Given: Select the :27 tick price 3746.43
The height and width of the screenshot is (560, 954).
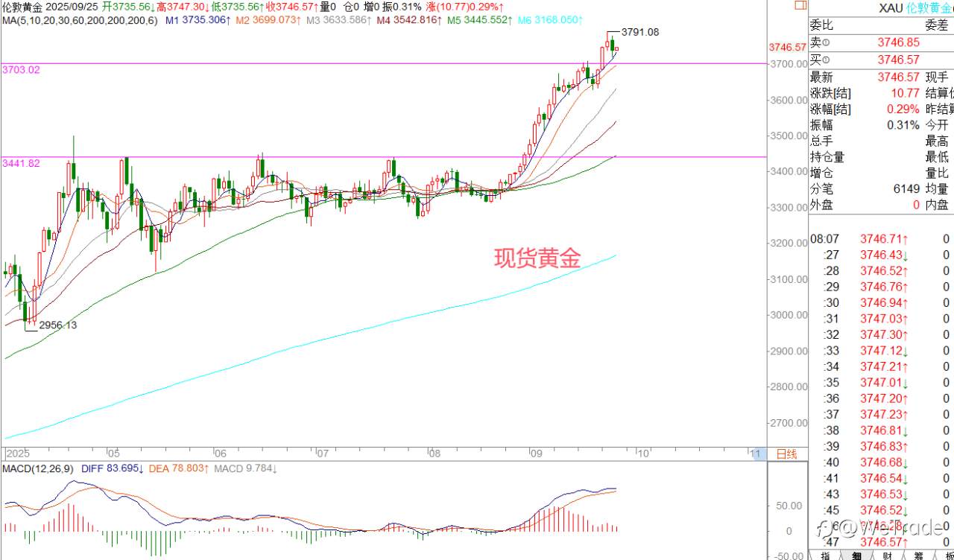Looking at the screenshot, I should pyautogui.click(x=884, y=255).
